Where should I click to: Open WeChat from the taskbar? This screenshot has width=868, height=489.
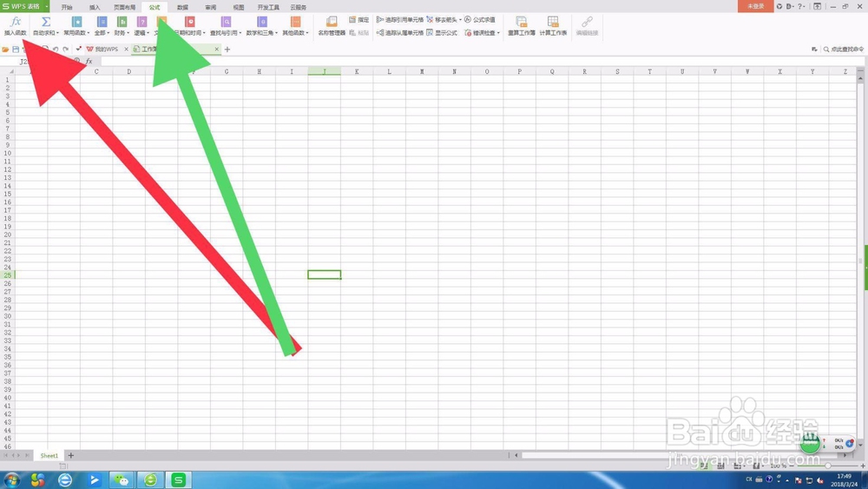(122, 479)
